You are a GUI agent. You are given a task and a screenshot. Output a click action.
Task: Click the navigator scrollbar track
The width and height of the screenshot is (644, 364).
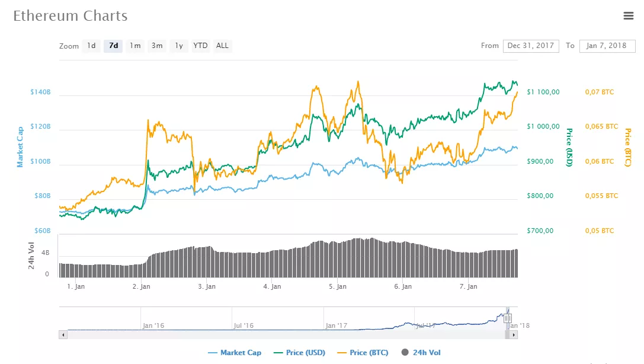click(x=284, y=335)
